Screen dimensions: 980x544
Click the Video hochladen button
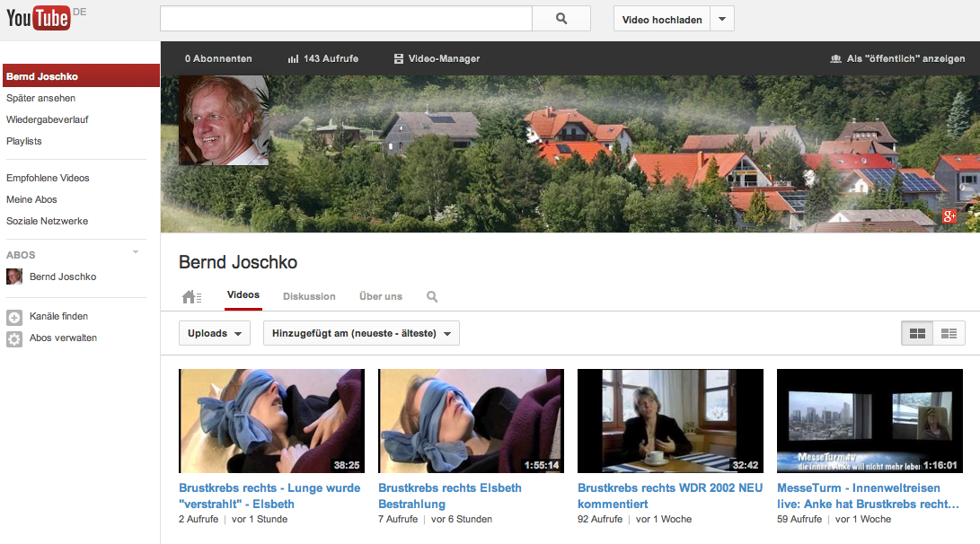662,19
